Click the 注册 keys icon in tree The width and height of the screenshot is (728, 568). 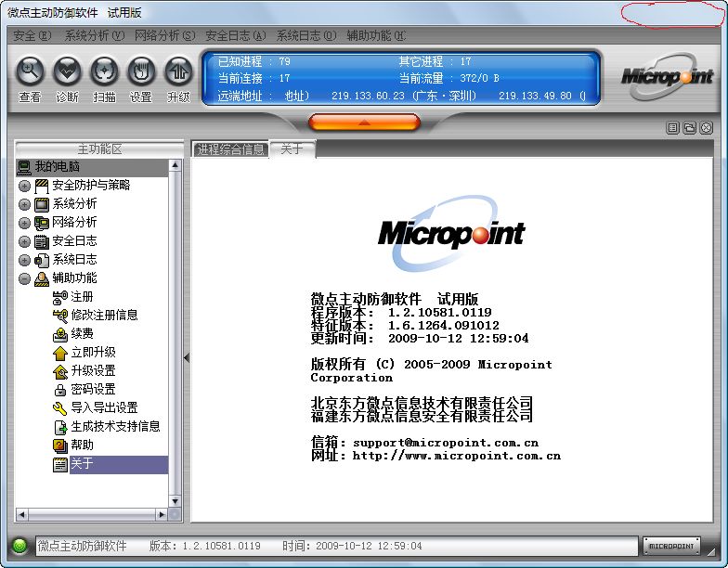click(x=59, y=297)
